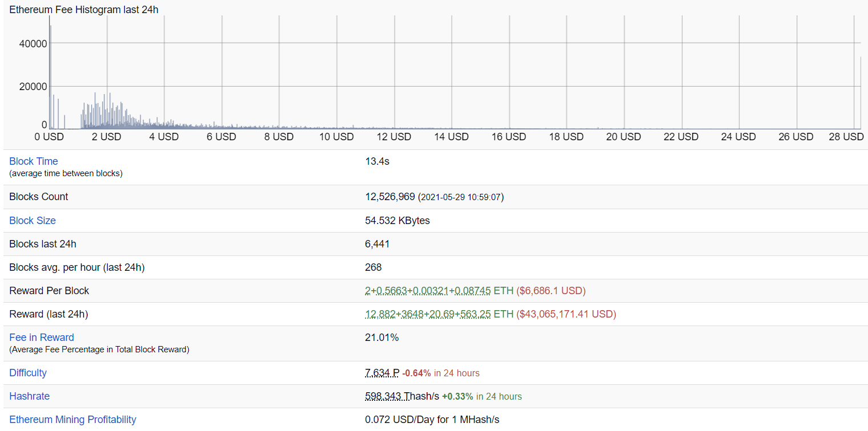The image size is (868, 431).
Task: Click the Average Fee Percentage in Total Block Reward note
Action: (x=99, y=349)
